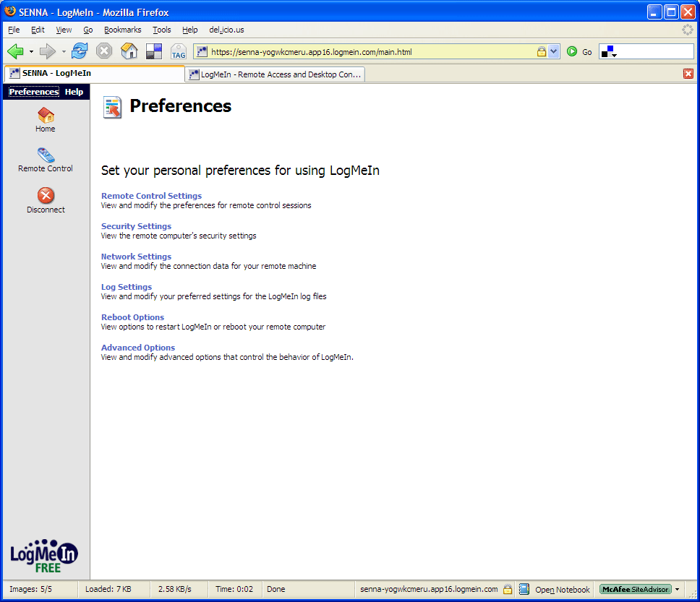The height and width of the screenshot is (602, 700).
Task: Click the LogMeIn Free logo
Action: (x=44, y=556)
